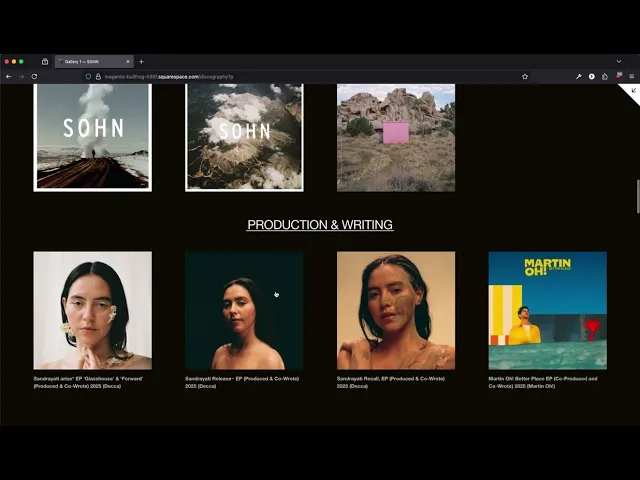Click the red extension icon in toolbar

[x=619, y=76]
